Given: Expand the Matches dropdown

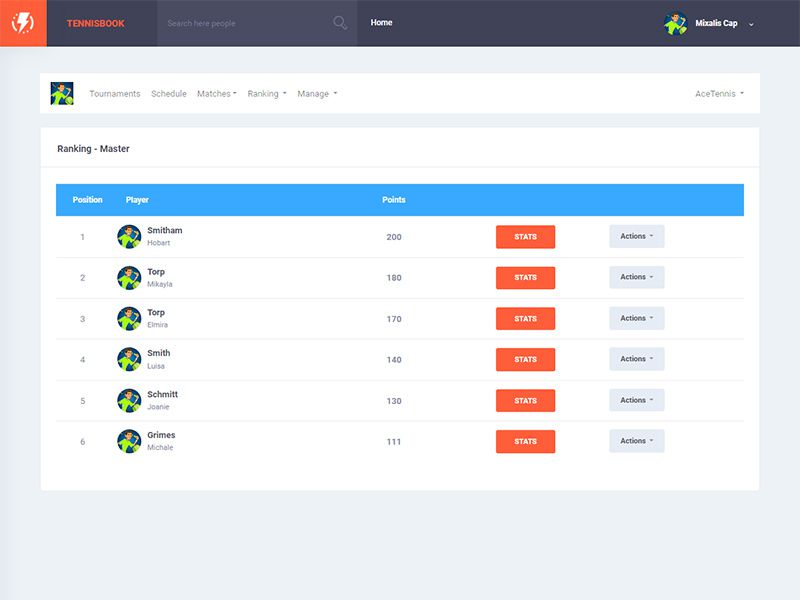Looking at the screenshot, I should (x=217, y=93).
